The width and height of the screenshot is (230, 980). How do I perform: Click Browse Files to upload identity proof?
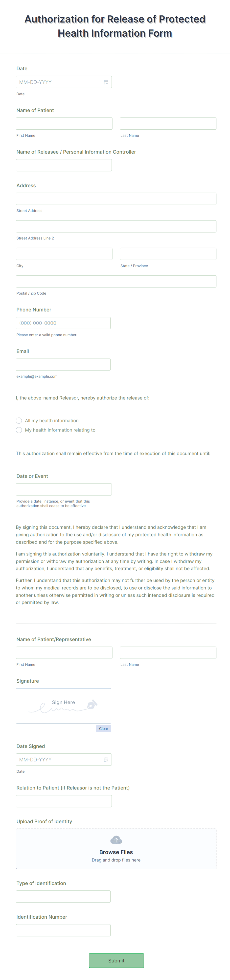click(116, 852)
